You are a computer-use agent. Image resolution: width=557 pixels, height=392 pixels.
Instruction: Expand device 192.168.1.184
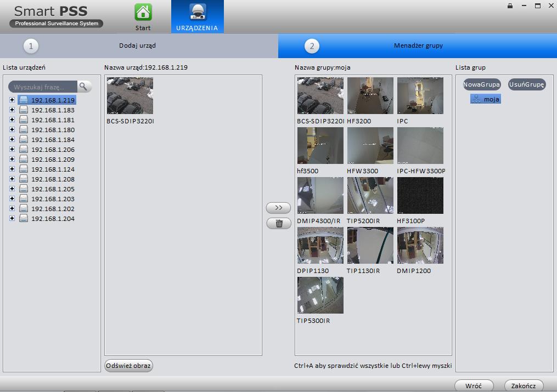pyautogui.click(x=12, y=139)
